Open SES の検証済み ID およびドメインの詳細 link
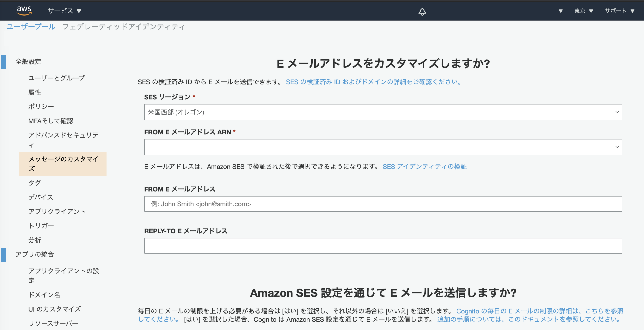The width and height of the screenshot is (644, 330). click(x=374, y=82)
